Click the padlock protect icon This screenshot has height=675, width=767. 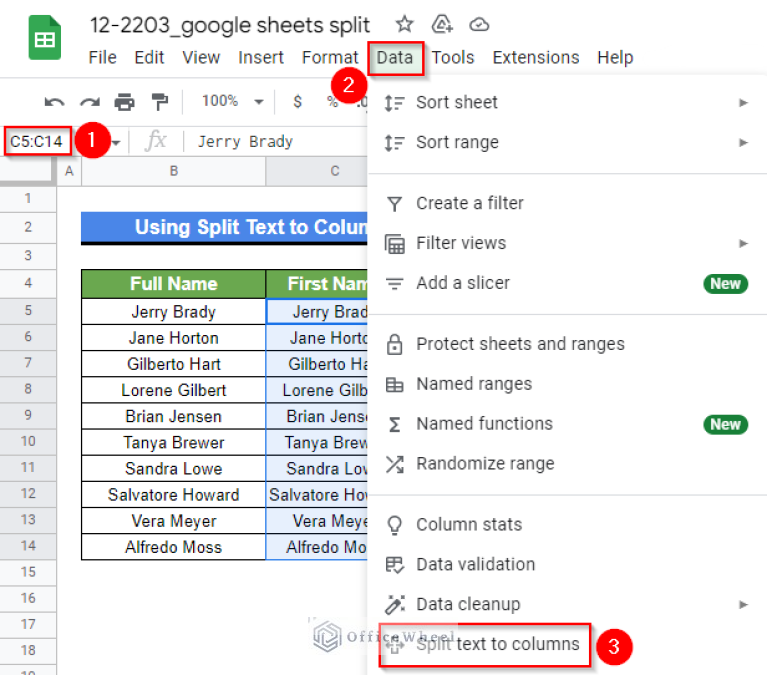tap(394, 344)
